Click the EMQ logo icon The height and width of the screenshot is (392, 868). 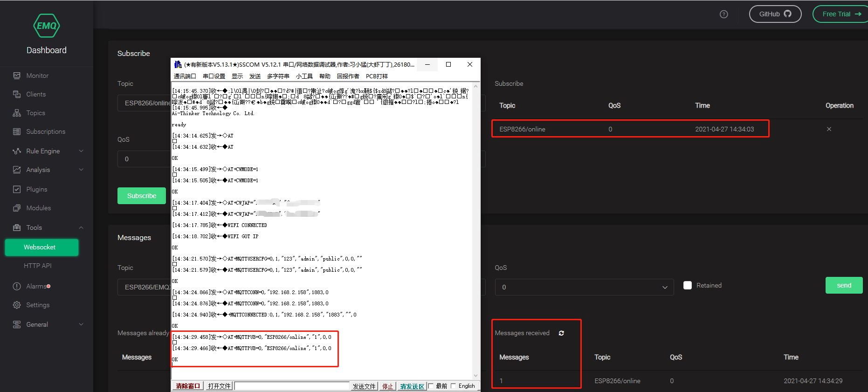pyautogui.click(x=47, y=26)
